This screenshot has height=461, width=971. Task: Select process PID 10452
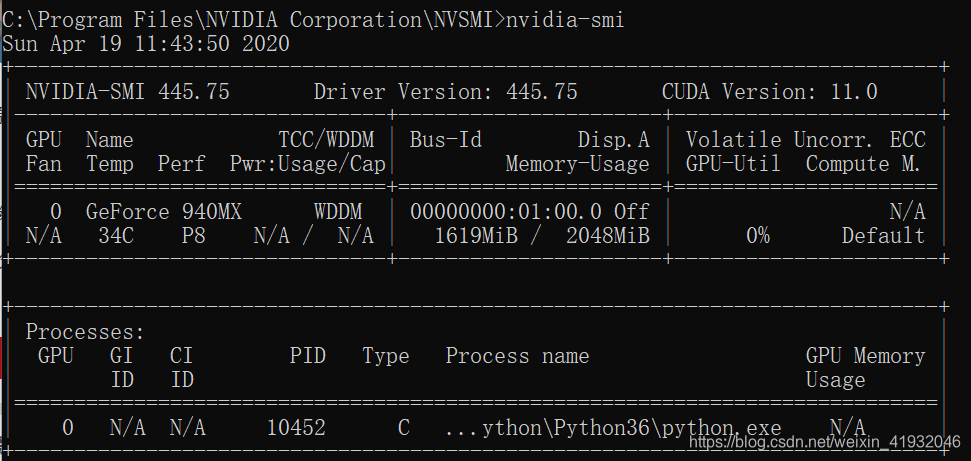[296, 428]
